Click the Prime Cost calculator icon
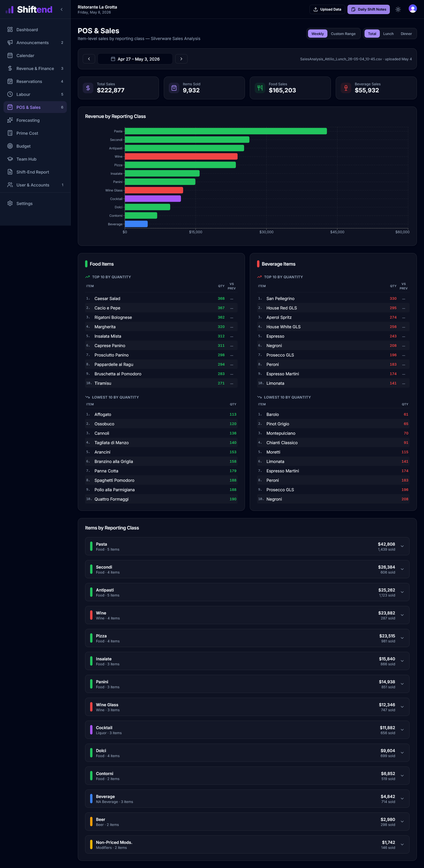The width and height of the screenshot is (424, 868). pyautogui.click(x=10, y=133)
